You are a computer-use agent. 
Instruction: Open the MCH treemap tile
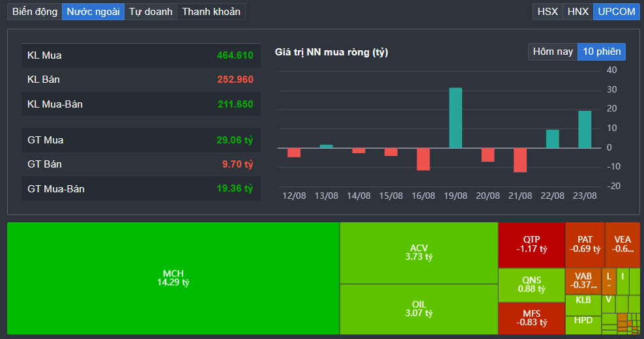point(173,278)
